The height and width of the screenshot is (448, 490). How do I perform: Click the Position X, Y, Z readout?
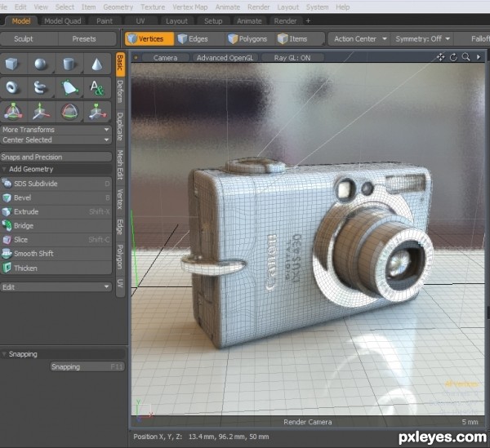point(201,437)
